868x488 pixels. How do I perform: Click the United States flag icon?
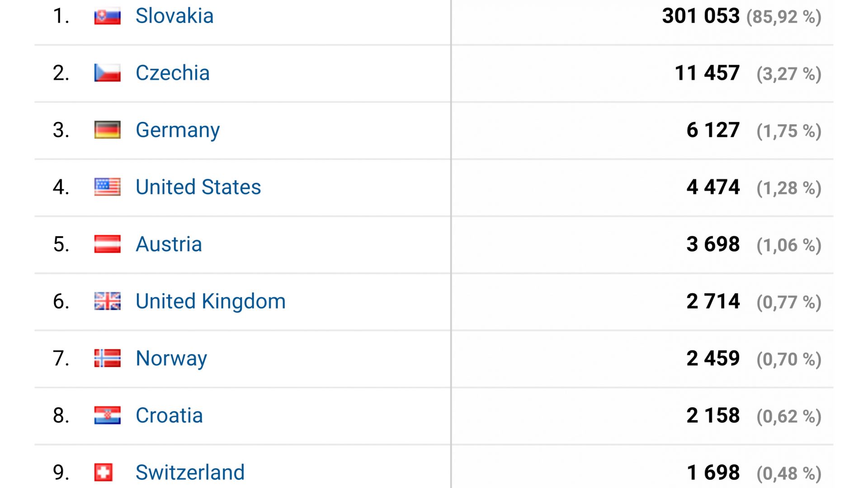click(x=107, y=187)
